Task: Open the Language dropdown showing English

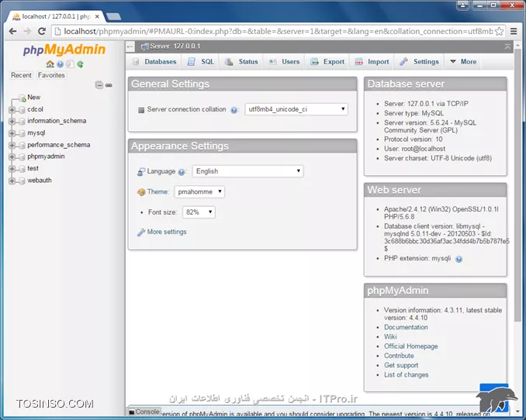Action: click(x=247, y=171)
